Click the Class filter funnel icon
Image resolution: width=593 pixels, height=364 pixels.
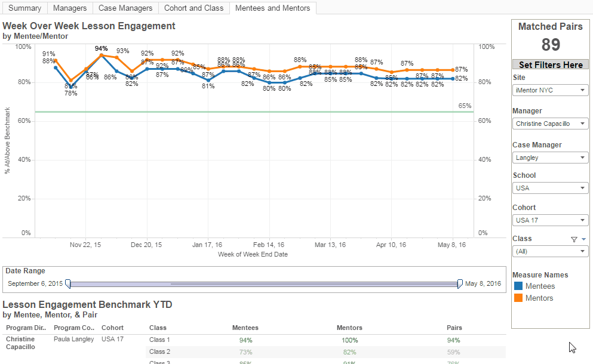click(574, 239)
